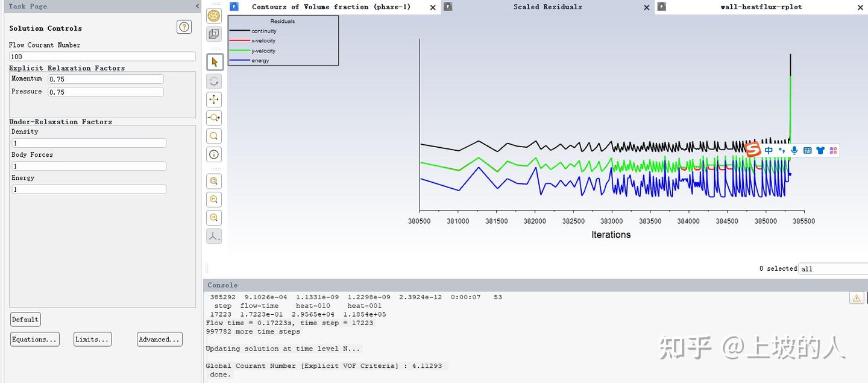Screen dimensions: 868x383
Task: Click the Iterations axis label
Action: (611, 235)
